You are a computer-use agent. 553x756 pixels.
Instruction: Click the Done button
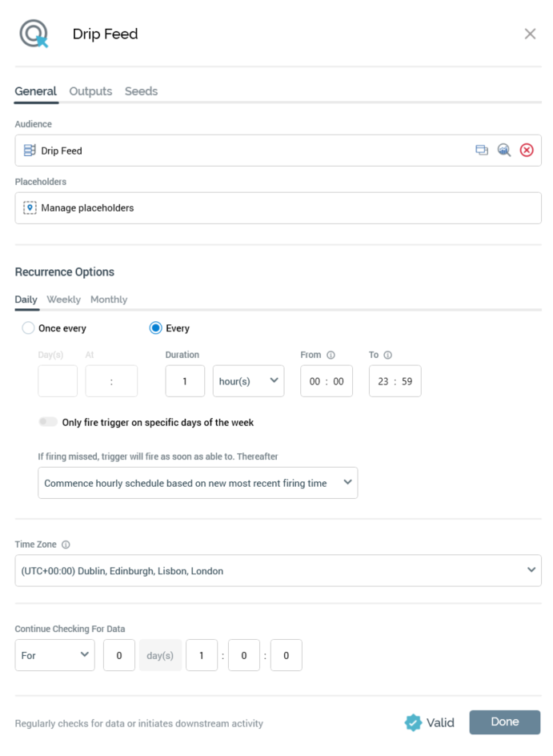pos(504,722)
